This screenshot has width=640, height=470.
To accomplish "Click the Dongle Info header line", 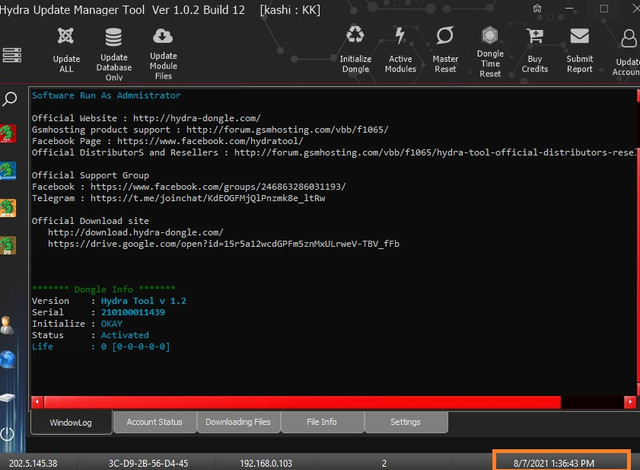I will pos(104,289).
